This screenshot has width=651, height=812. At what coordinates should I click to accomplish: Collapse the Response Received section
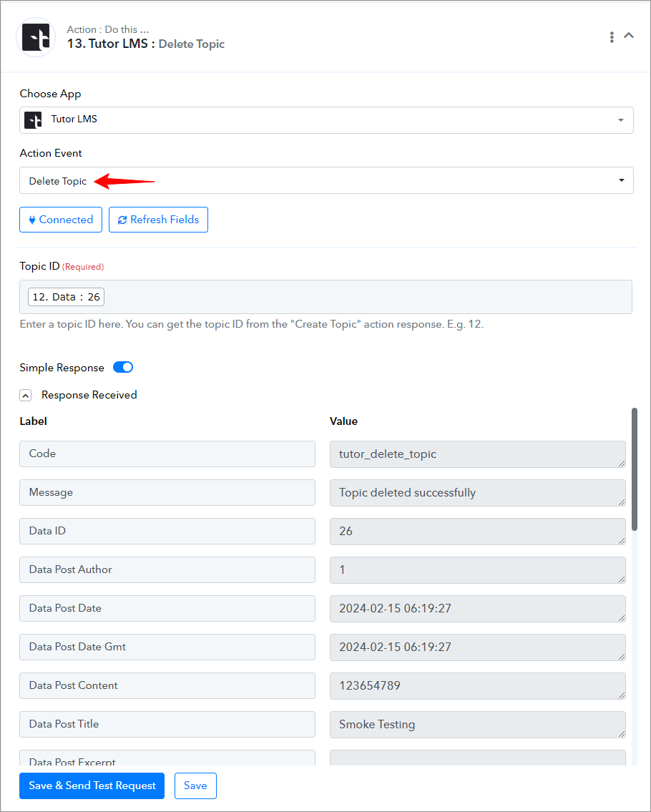(25, 395)
